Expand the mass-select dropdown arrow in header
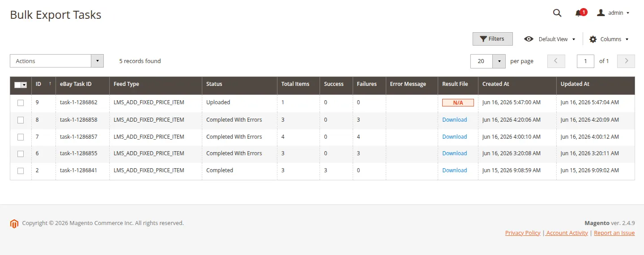Screen dimensions: 644x255 click(x=24, y=85)
